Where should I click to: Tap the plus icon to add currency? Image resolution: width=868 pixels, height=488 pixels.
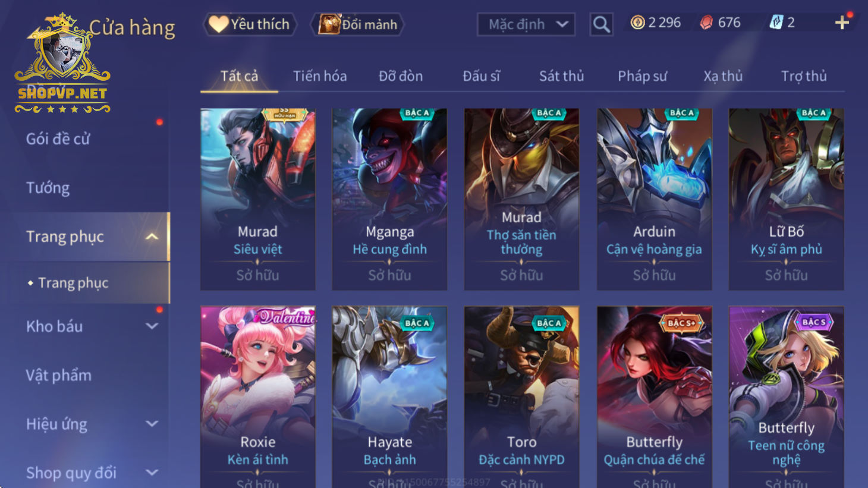click(842, 23)
